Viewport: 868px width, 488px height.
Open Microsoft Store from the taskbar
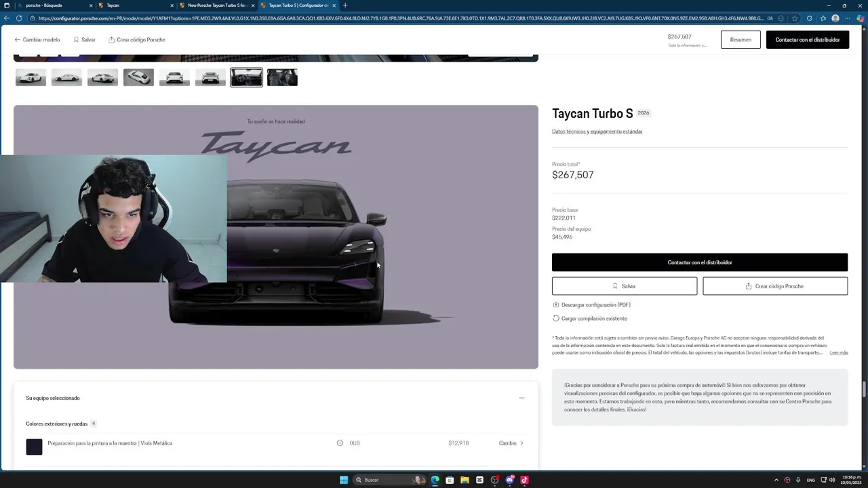450,480
